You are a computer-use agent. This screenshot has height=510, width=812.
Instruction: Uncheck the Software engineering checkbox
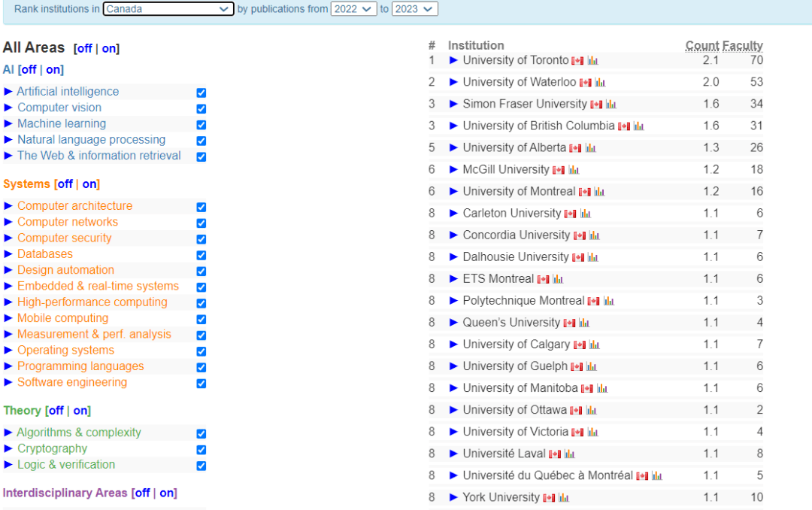tap(201, 384)
